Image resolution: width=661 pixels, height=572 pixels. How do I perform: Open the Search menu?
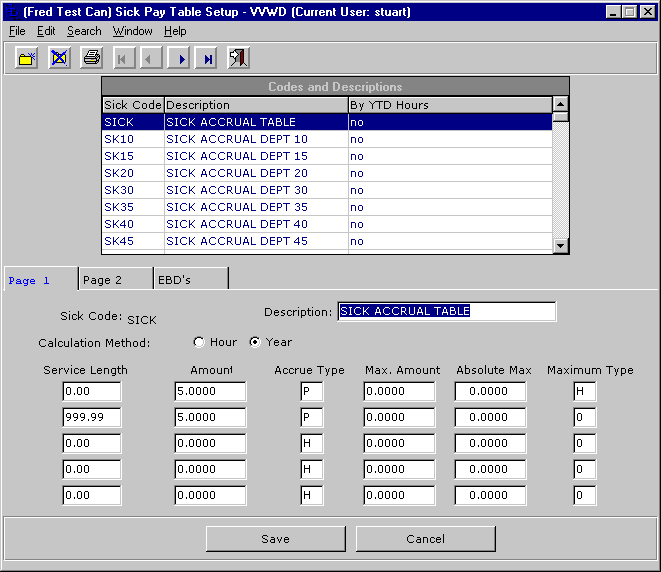coord(84,31)
